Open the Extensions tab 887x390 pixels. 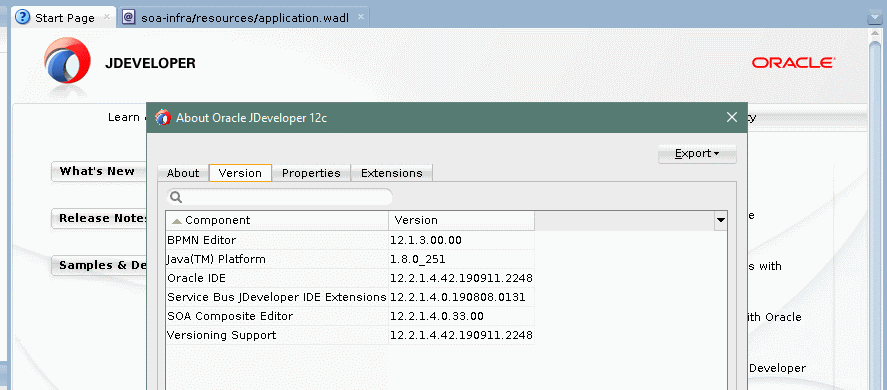coord(391,173)
